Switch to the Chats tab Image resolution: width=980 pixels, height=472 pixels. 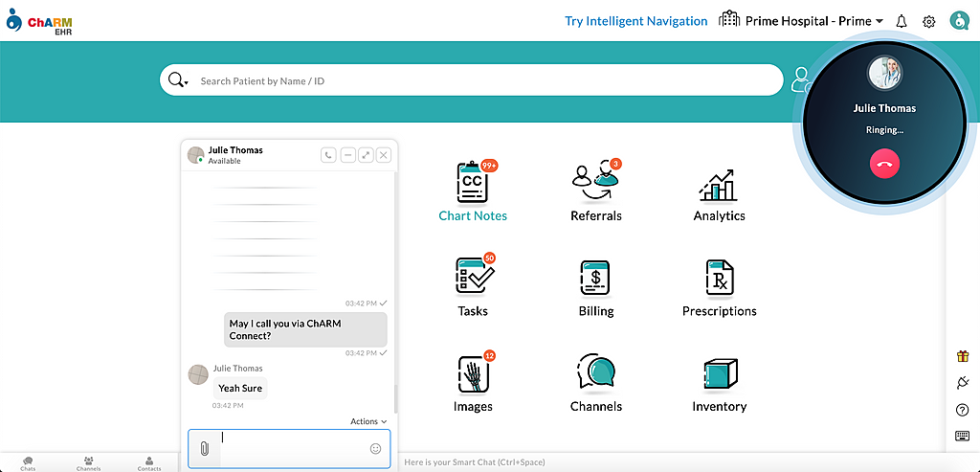(x=28, y=462)
